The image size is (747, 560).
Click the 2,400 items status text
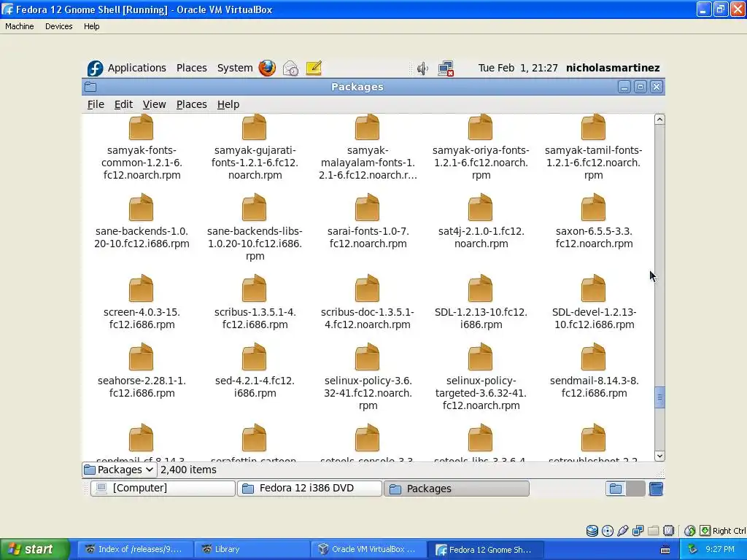point(188,470)
